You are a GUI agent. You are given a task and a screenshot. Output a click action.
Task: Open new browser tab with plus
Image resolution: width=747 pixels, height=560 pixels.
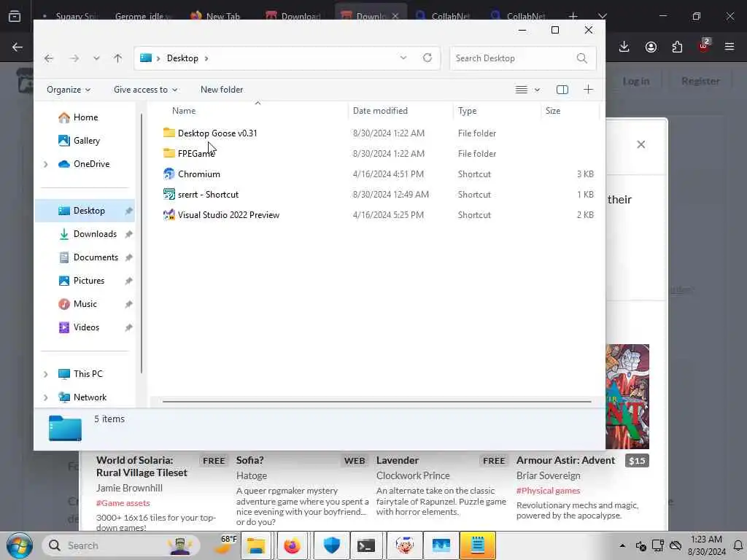tap(573, 16)
